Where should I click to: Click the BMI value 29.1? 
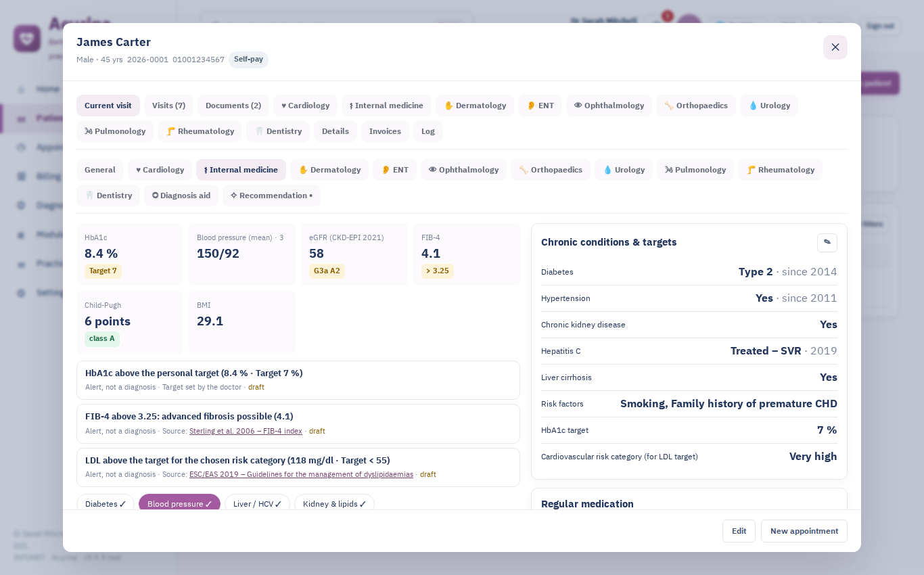tap(210, 321)
